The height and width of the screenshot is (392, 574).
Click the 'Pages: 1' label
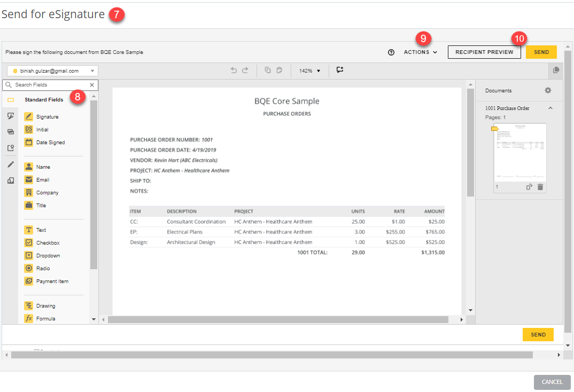[x=495, y=117]
